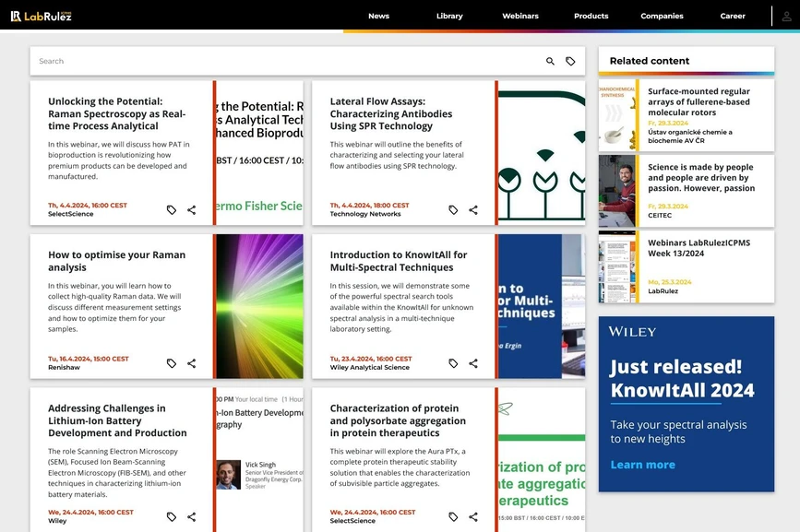Click tag icon on optimise Raman analysis card
Screen dimensions: 800x532
point(172,363)
